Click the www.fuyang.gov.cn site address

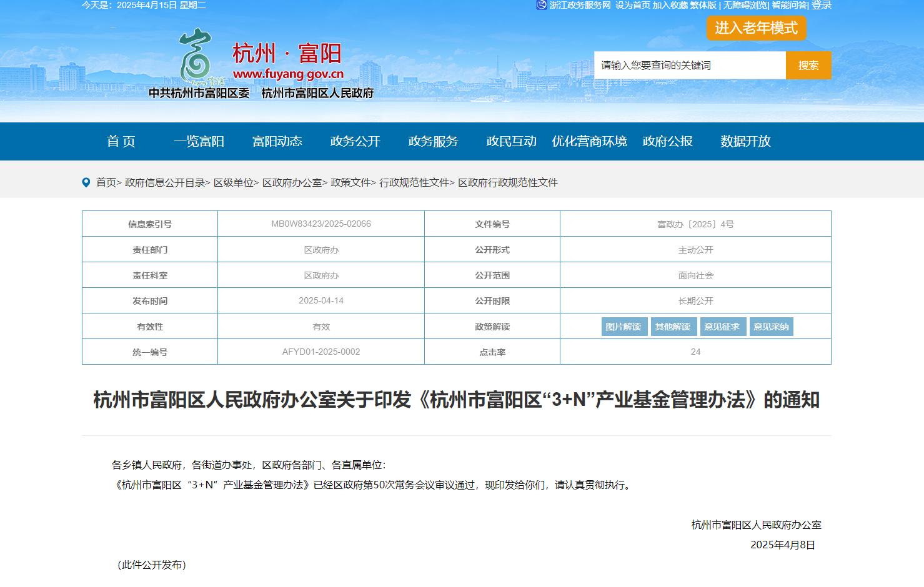coord(288,74)
